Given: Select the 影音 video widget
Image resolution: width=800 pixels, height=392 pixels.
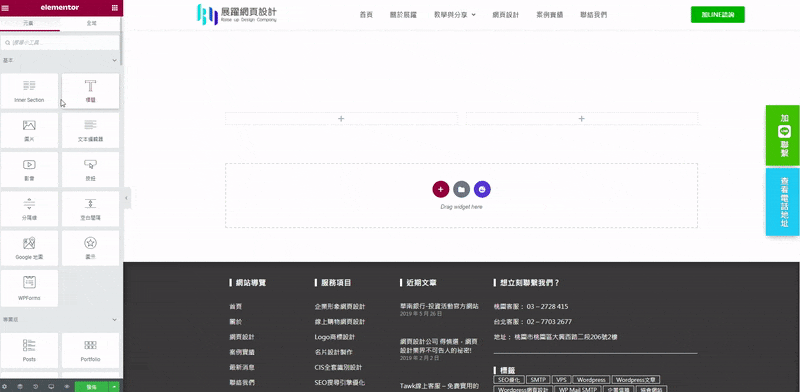Looking at the screenshot, I should [30, 169].
